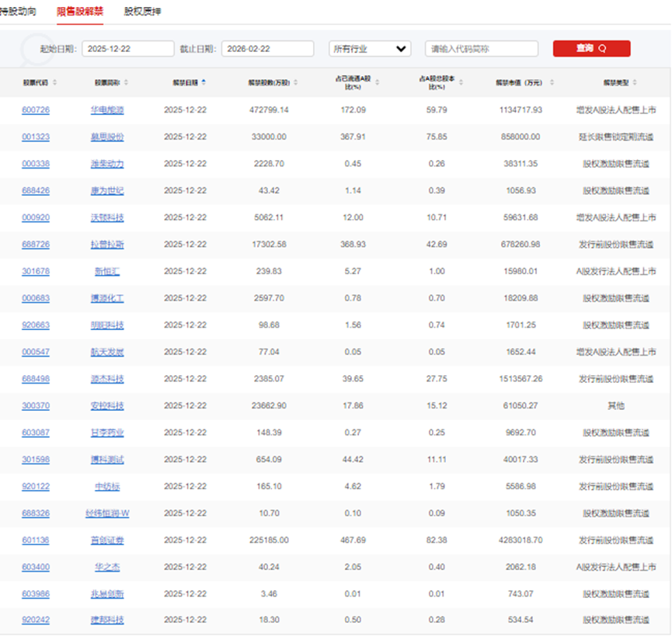Open the 所有行业 industry dropdown
Viewport: 672px width, 636px height.
pos(369,48)
